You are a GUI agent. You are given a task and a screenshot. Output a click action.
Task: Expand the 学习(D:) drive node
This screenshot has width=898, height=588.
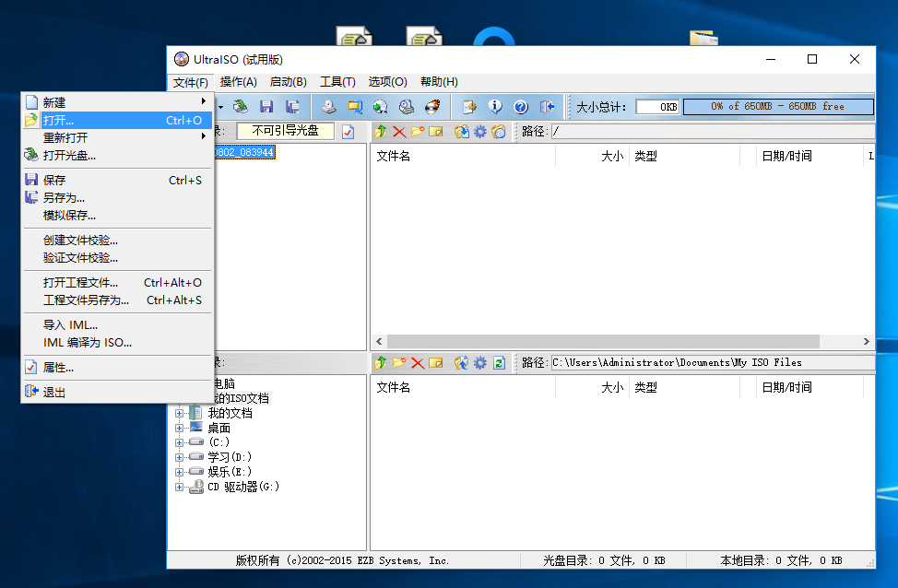(179, 457)
